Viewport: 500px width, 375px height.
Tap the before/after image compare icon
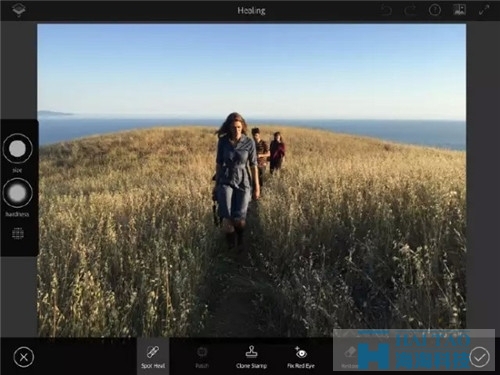[459, 10]
